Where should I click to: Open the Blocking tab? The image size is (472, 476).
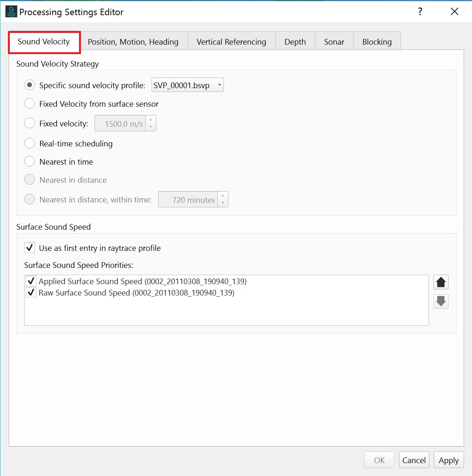coord(377,42)
